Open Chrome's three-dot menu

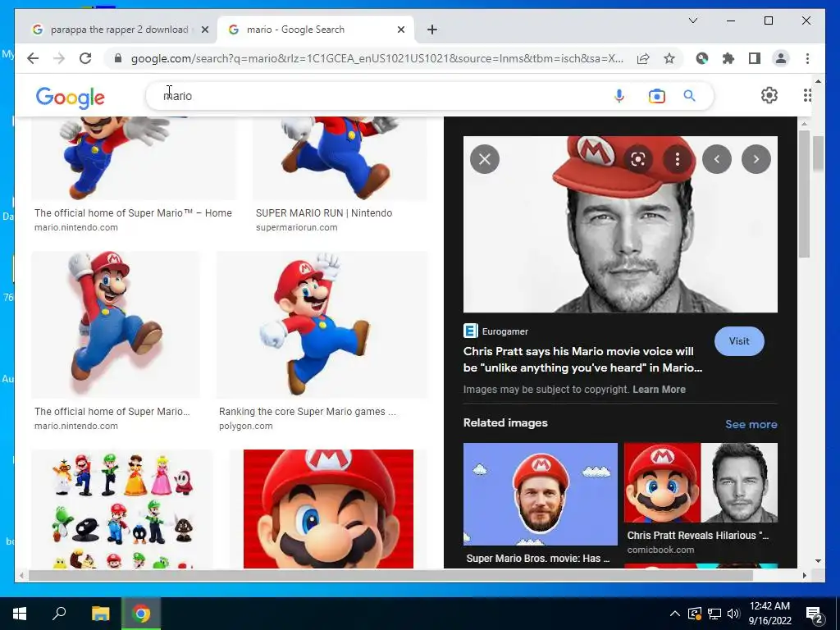[807, 58]
